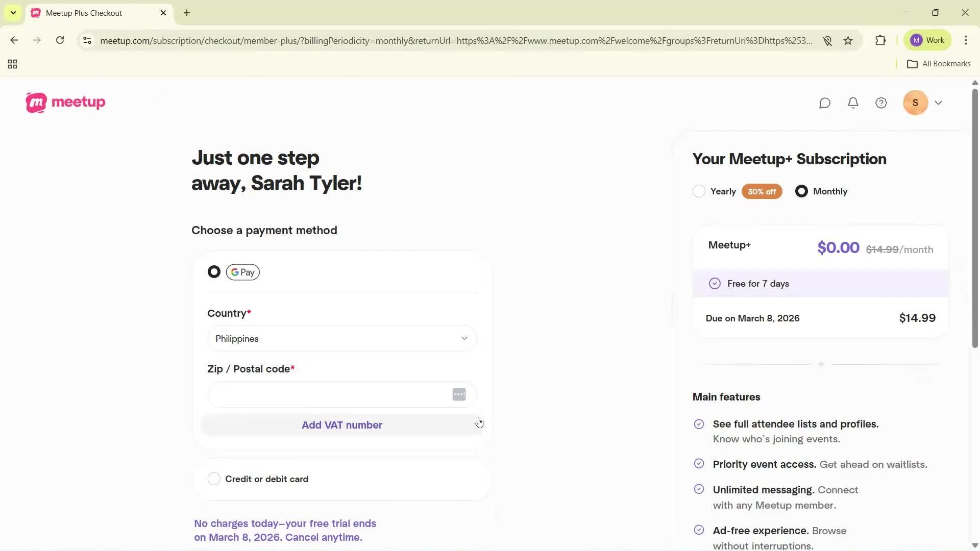Click inside the Zip / Postal code field

pos(327,394)
